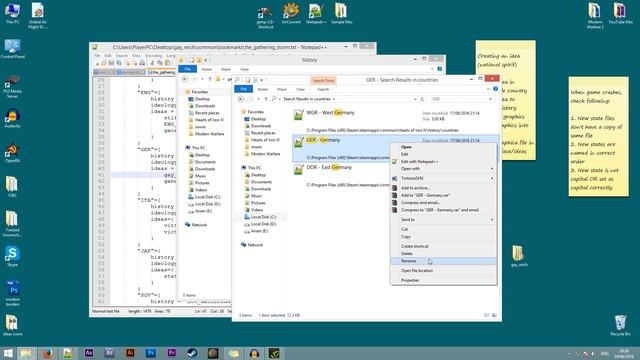Clear the GER search box
The width and height of the screenshot is (640, 360).
click(490, 99)
